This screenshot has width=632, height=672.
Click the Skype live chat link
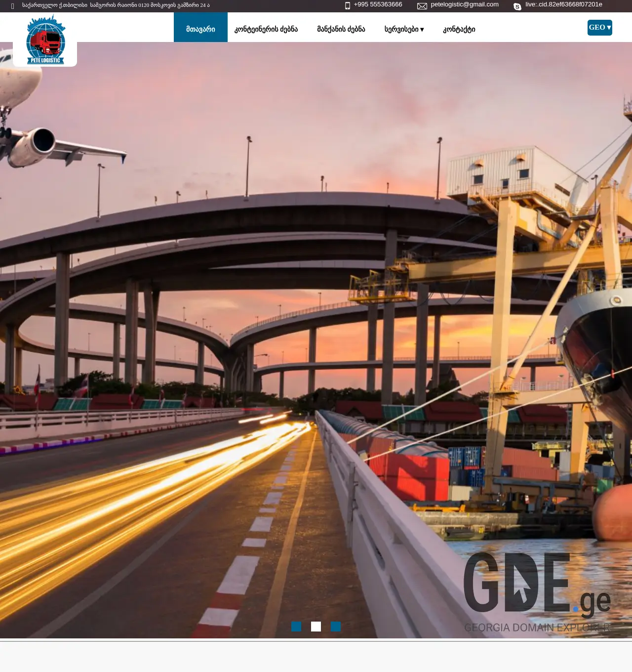pyautogui.click(x=563, y=4)
